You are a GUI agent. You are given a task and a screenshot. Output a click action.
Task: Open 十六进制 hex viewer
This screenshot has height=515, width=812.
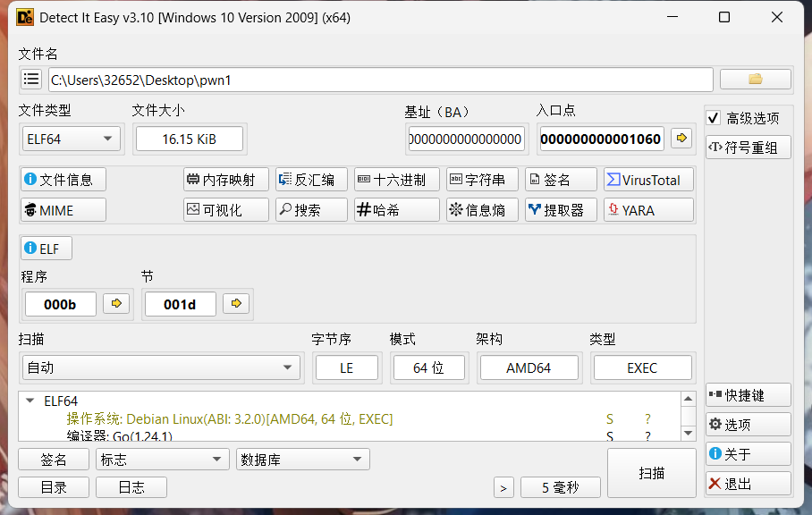[397, 180]
